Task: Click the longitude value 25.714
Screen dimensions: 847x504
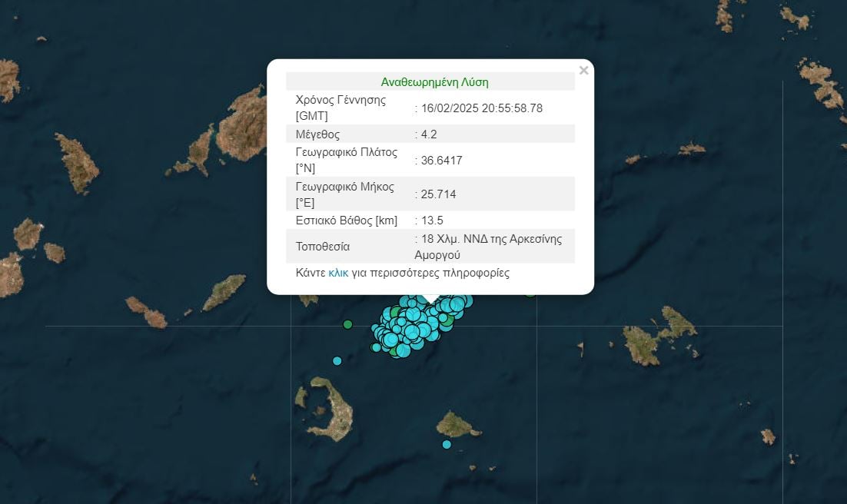Action: pyautogui.click(x=437, y=194)
